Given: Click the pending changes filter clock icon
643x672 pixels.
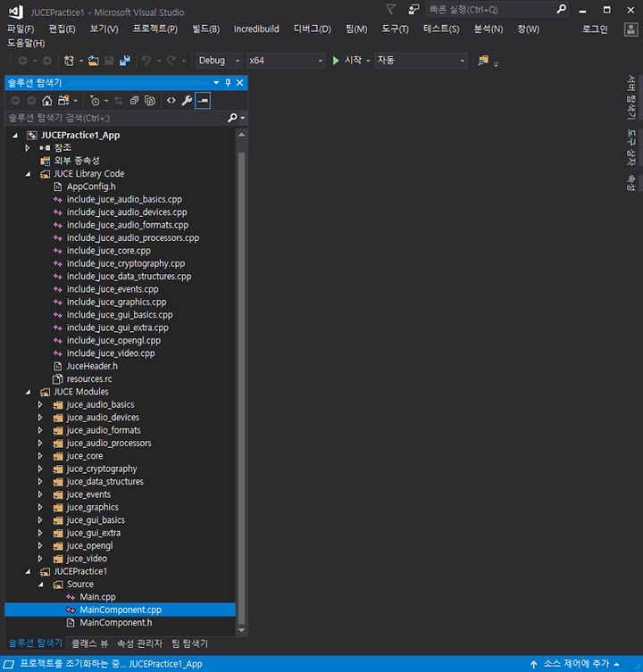Looking at the screenshot, I should 95,101.
